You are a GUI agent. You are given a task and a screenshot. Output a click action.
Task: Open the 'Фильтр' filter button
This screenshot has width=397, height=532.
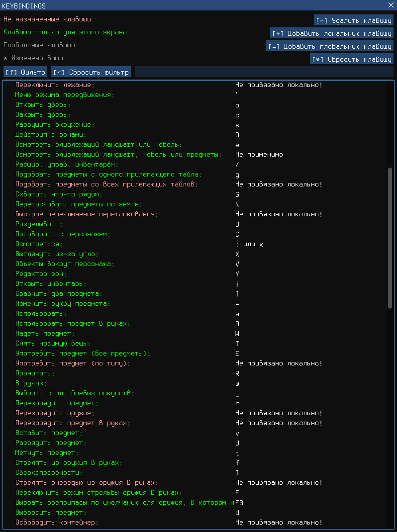pyautogui.click(x=26, y=72)
